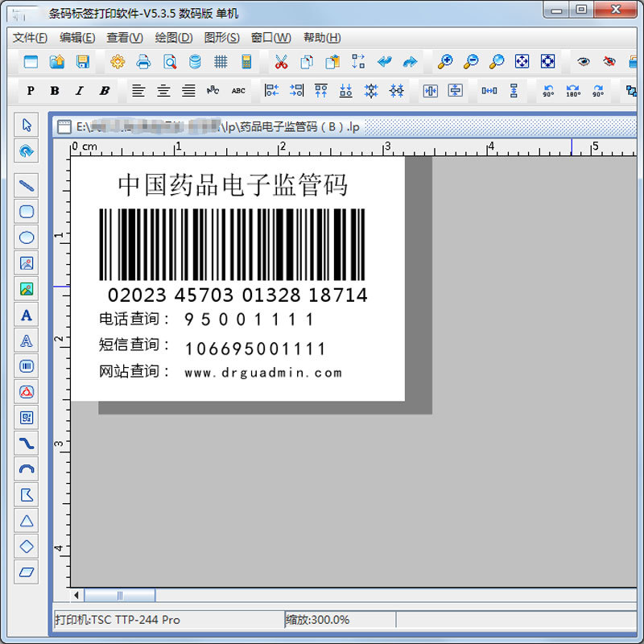Click the horizontal scrollbar left arrow
This screenshot has width=644, height=644.
[76, 595]
